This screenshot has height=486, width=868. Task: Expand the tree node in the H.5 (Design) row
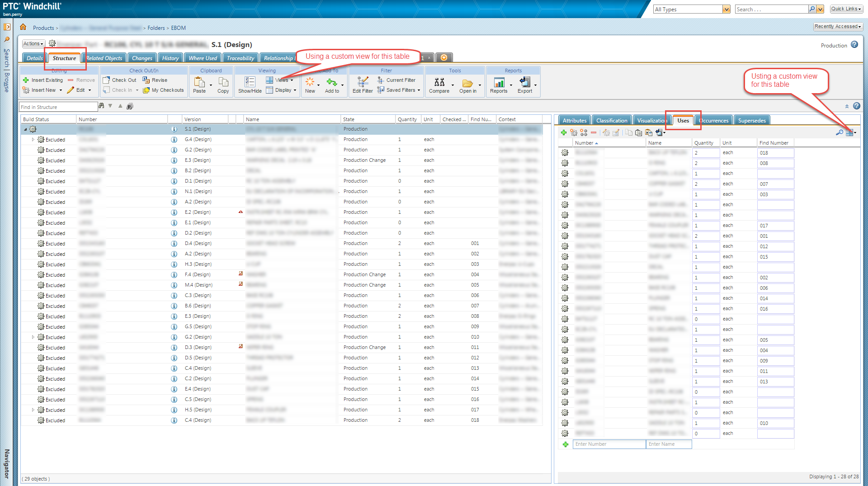(33, 410)
